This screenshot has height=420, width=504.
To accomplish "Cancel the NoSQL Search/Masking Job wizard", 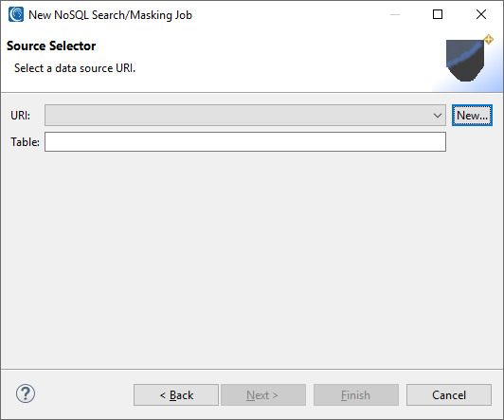I will click(x=449, y=395).
